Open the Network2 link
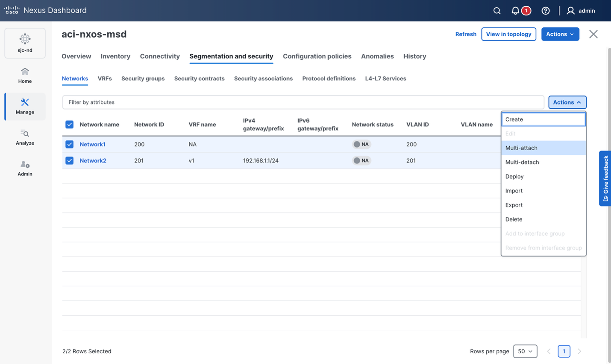611x364 pixels. point(93,160)
